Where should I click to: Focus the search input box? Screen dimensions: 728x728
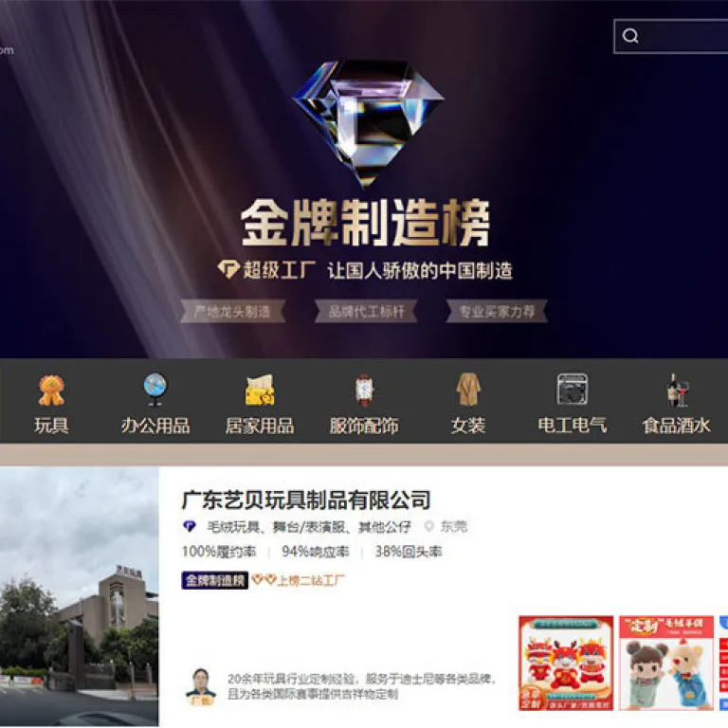coord(671,36)
